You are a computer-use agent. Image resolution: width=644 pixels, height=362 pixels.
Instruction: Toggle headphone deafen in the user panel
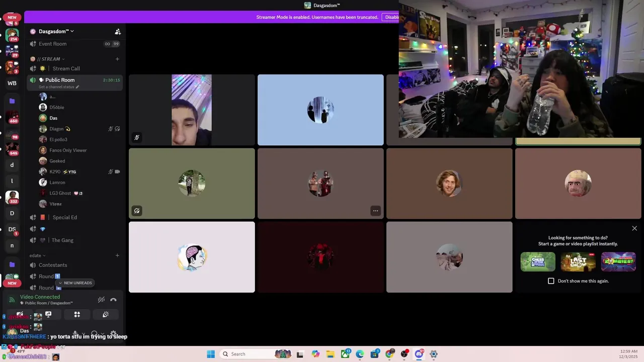pyautogui.click(x=94, y=333)
